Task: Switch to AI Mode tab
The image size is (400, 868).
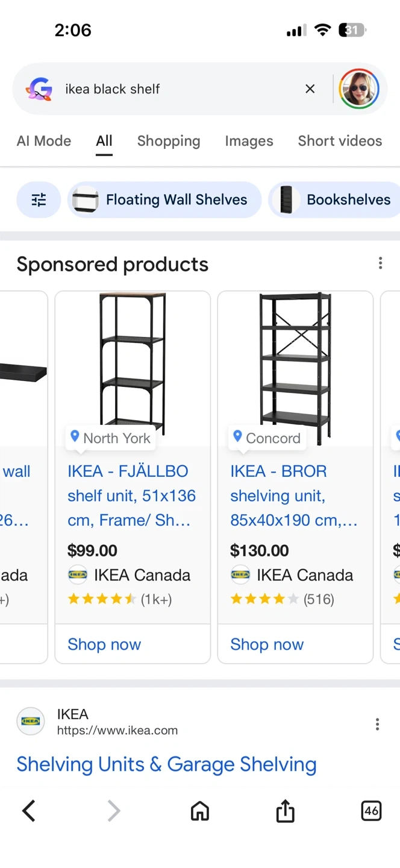Action: coord(44,141)
